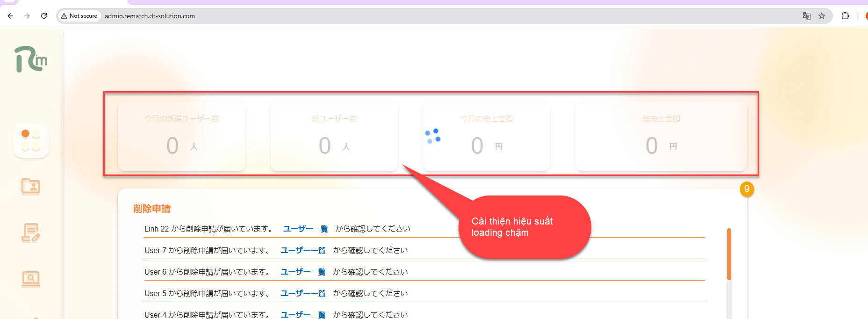The image size is (868, 319).
Task: Click the Not secure site indicator
Action: click(79, 16)
